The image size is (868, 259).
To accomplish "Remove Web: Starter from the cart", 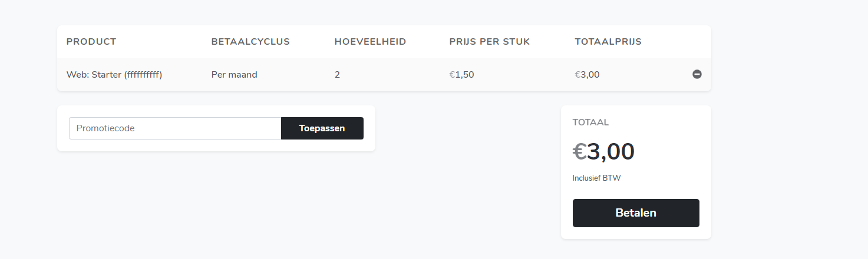I will pyautogui.click(x=697, y=75).
